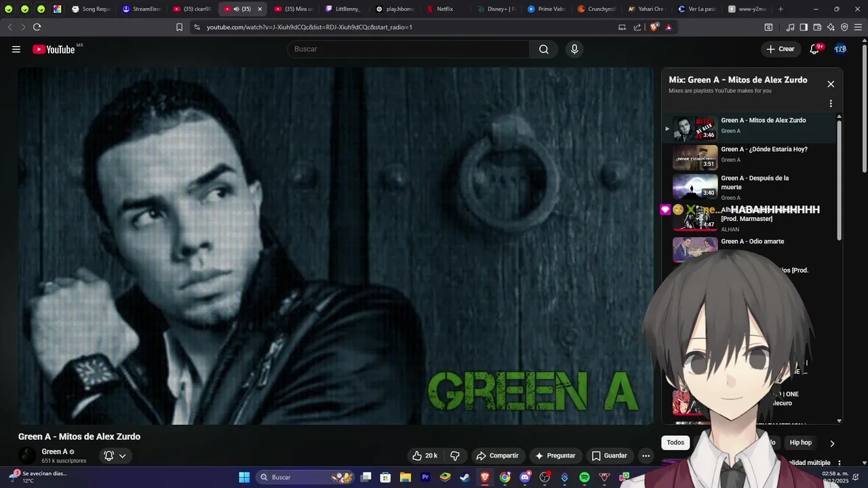Open a new browser tab
Viewport: 868px width, 488px height.
pos(781,9)
